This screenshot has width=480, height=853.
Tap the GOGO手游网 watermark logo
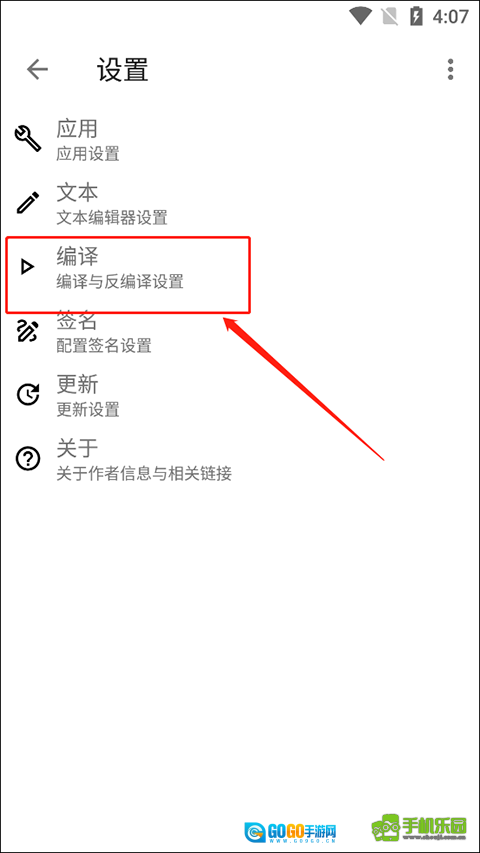click(x=291, y=831)
